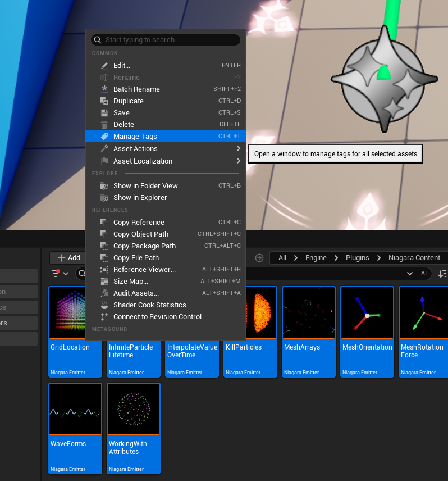This screenshot has height=481, width=448.
Task: Expand the chevron after Engine in breadcrumb
Action: click(336, 258)
